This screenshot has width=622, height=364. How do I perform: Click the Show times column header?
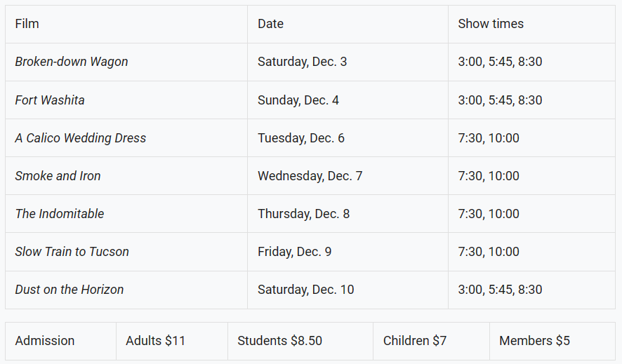click(491, 24)
